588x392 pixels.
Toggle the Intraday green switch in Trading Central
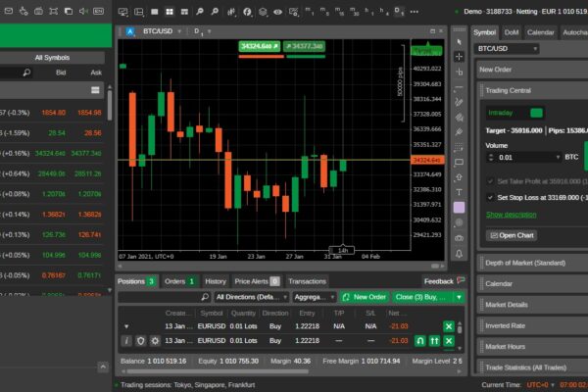pos(537,113)
